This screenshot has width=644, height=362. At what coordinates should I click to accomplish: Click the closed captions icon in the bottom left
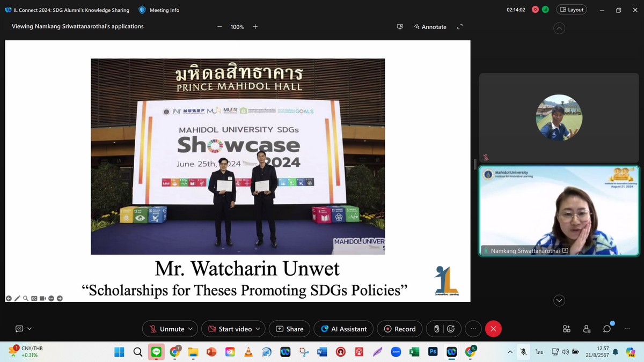tap(19, 329)
